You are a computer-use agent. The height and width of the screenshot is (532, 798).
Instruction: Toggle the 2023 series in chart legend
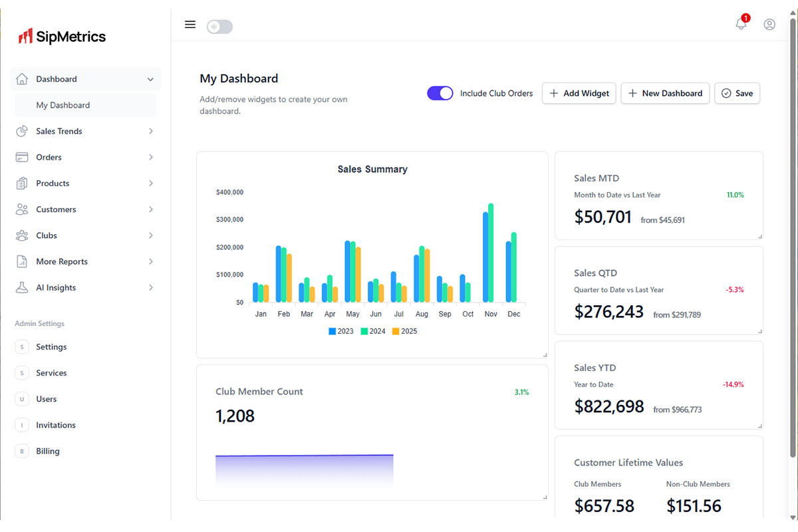point(341,331)
